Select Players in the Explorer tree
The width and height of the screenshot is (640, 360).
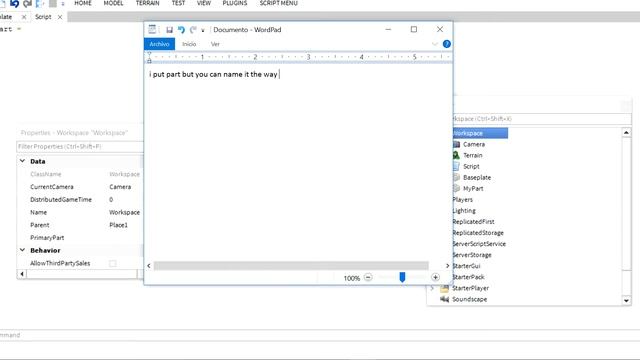click(x=462, y=200)
